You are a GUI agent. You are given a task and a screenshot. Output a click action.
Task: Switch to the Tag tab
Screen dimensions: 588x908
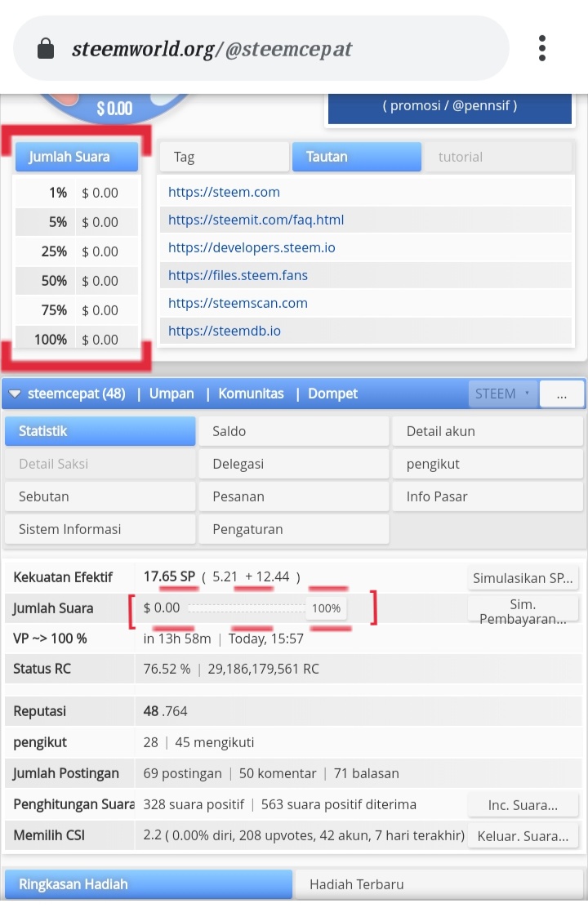tap(224, 157)
